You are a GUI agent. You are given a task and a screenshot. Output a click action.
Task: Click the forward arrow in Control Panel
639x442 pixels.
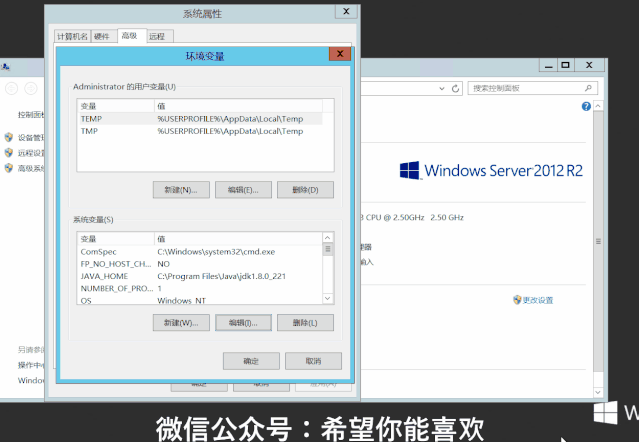tap(31, 88)
